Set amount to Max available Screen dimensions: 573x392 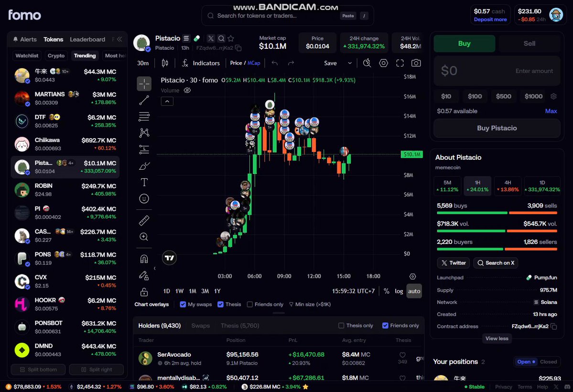551,111
